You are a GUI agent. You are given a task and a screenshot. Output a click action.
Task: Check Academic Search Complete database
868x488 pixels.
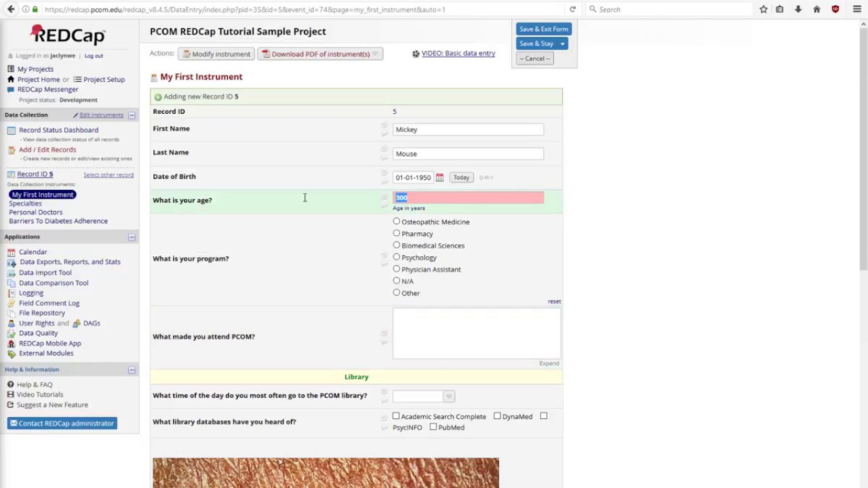point(396,416)
